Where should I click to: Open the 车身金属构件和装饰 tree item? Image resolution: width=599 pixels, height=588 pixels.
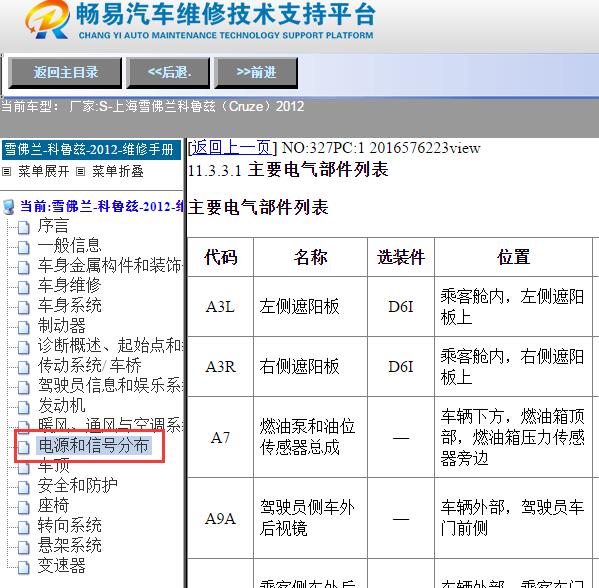click(x=110, y=265)
